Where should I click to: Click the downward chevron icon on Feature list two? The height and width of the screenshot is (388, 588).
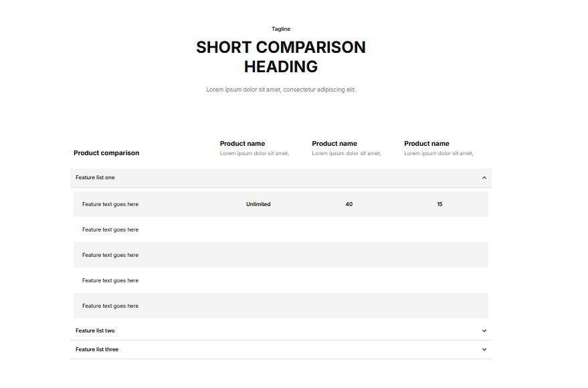click(x=484, y=330)
